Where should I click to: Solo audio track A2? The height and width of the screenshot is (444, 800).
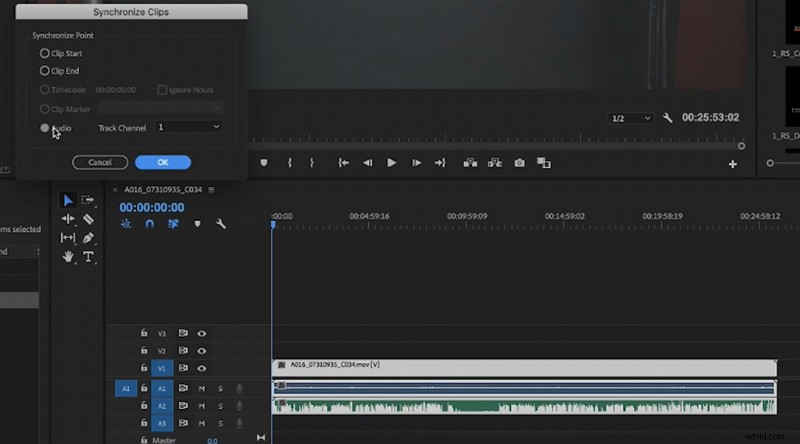coord(220,406)
